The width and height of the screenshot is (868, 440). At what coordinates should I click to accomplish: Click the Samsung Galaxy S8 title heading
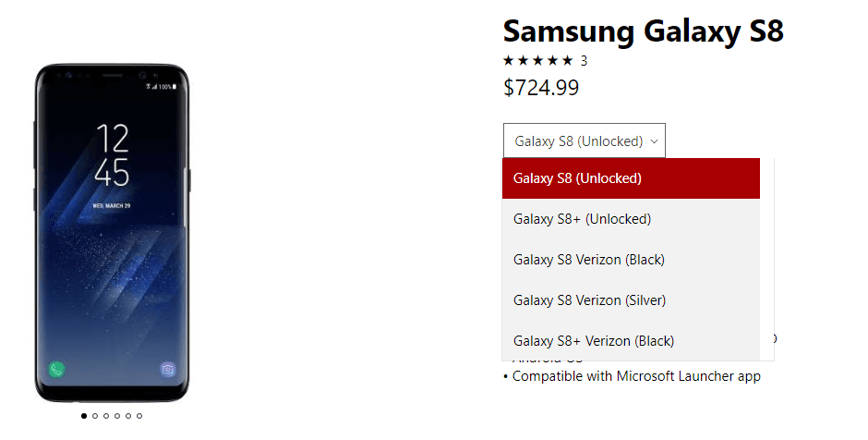pyautogui.click(x=643, y=31)
